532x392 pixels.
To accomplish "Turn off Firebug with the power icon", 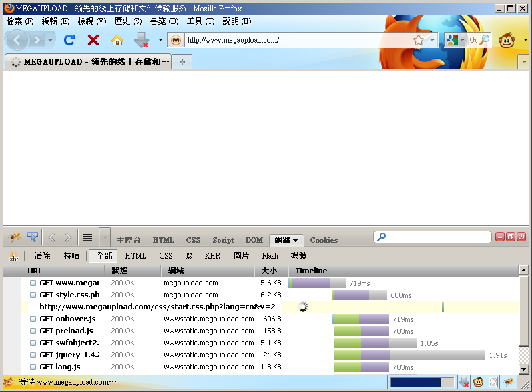I will (521, 237).
